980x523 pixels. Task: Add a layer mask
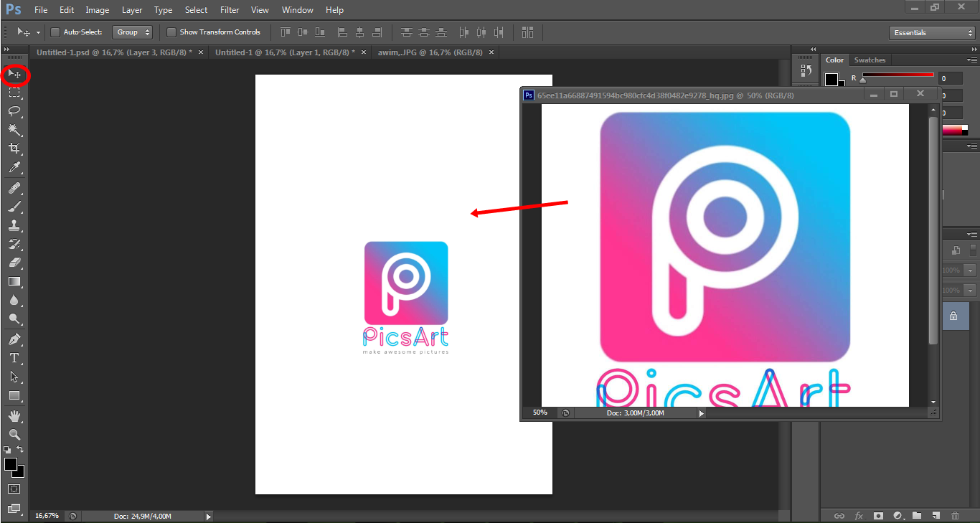[x=878, y=516]
